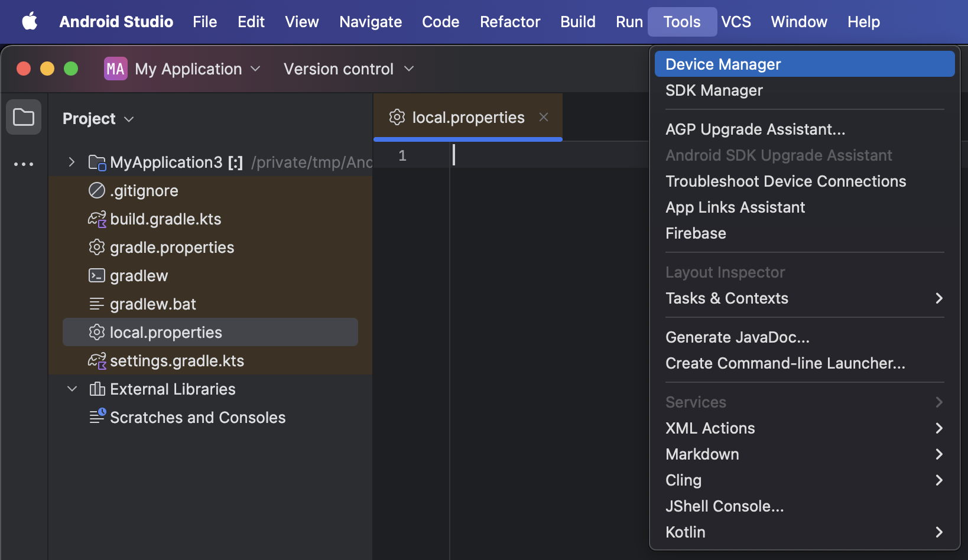Click the gradlew.bat text file icon

97,304
